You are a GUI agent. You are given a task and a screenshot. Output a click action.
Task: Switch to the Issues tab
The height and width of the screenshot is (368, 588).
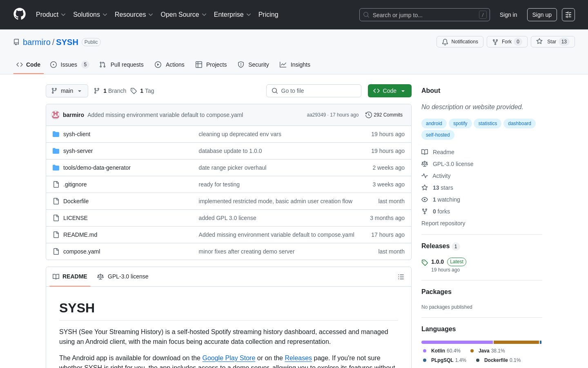pyautogui.click(x=69, y=65)
